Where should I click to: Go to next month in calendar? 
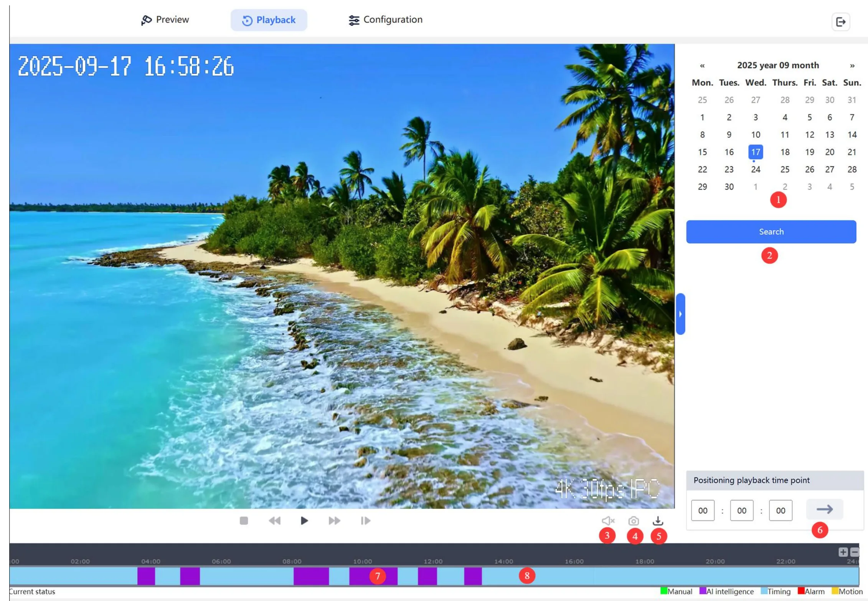[852, 66]
